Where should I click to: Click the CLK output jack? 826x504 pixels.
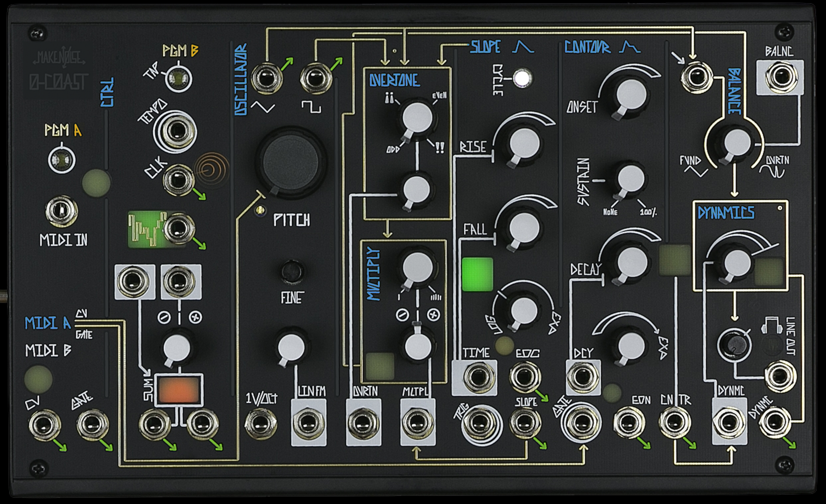click(x=178, y=180)
